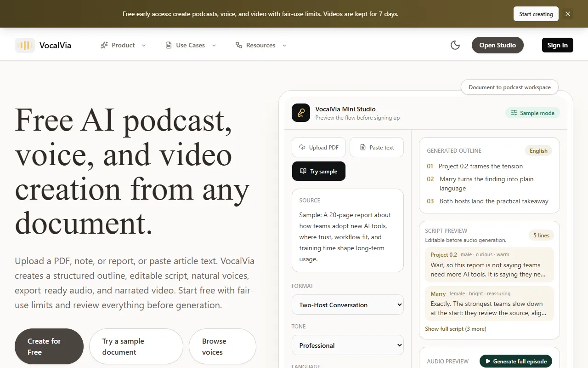Choose the Try sample option
The image size is (588, 368).
click(319, 171)
